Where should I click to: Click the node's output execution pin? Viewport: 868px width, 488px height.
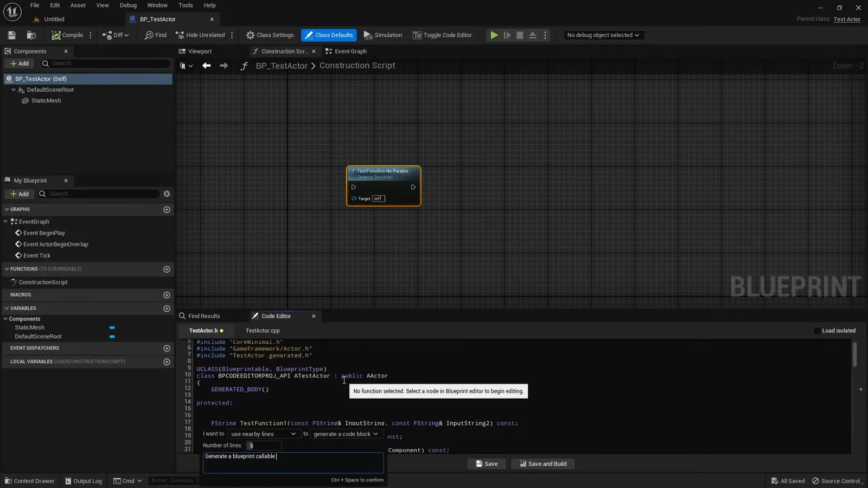pos(413,187)
